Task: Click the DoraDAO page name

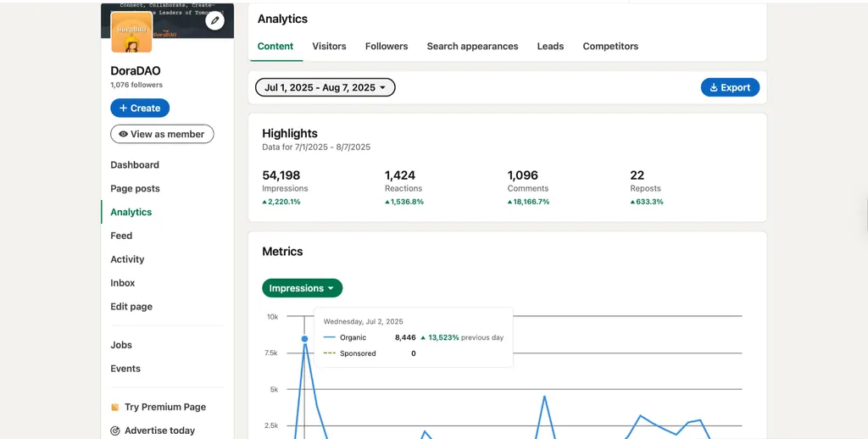Action: (x=136, y=71)
